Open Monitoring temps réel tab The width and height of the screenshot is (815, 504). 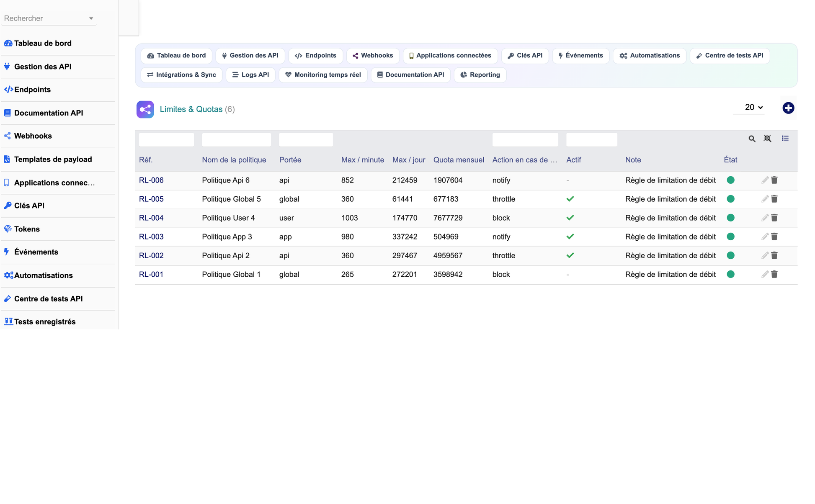coord(323,75)
